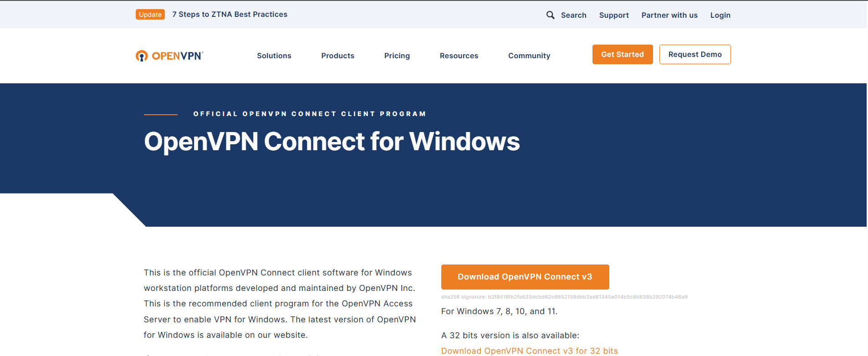Screen dimensions: 868x356
Task: Click the OpenVPN Connect for Windows heading
Action: pos(332,142)
